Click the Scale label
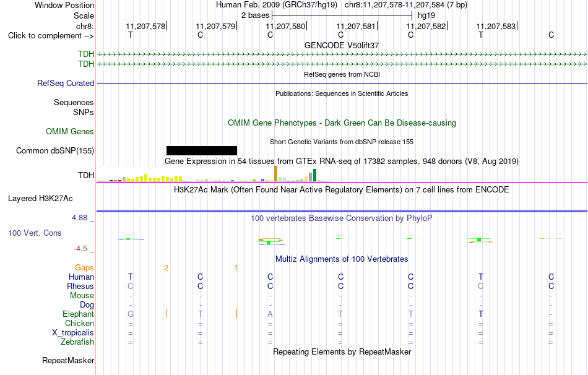The image size is (588, 375). [84, 15]
